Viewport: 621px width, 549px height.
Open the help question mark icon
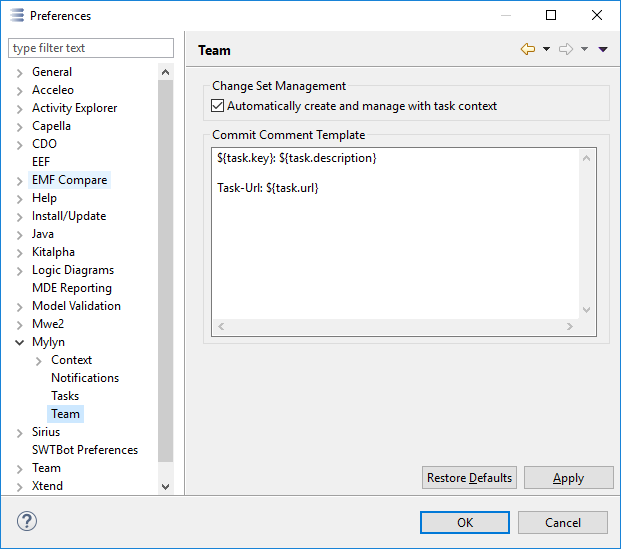click(27, 522)
